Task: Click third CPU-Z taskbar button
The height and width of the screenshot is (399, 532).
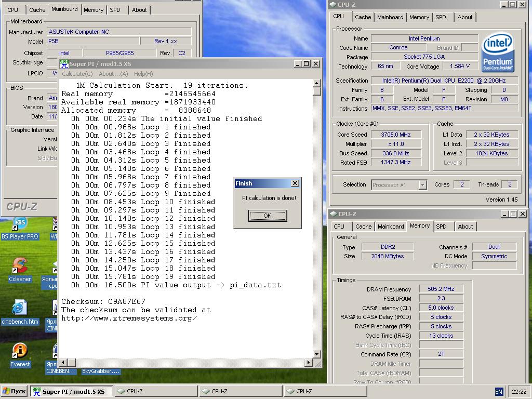Action: [x=325, y=391]
